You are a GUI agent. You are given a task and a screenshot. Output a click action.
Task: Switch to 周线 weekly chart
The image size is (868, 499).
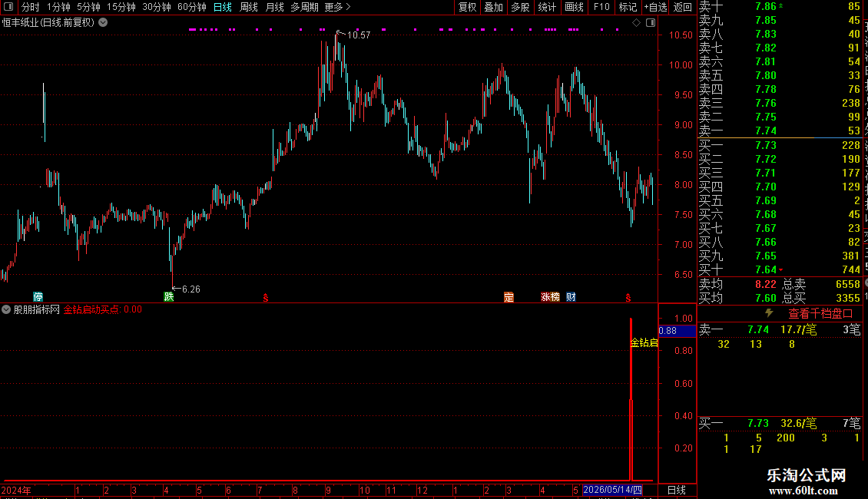click(249, 7)
